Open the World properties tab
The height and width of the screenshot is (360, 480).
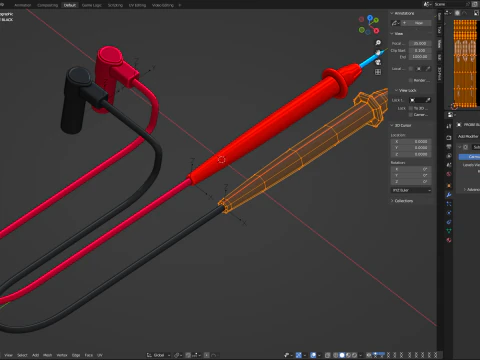pyautogui.click(x=449, y=174)
